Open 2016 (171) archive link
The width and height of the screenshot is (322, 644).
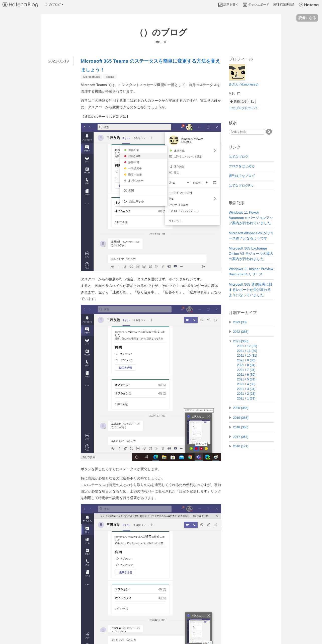[x=240, y=446]
